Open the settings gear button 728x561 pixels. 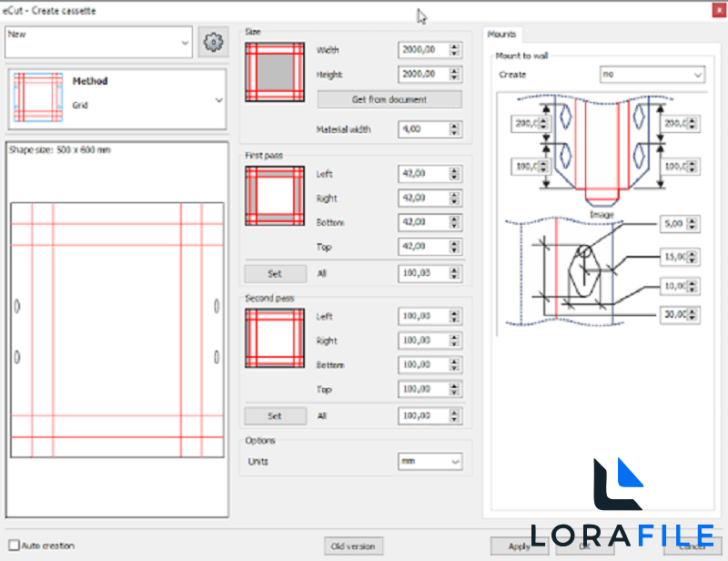213,42
